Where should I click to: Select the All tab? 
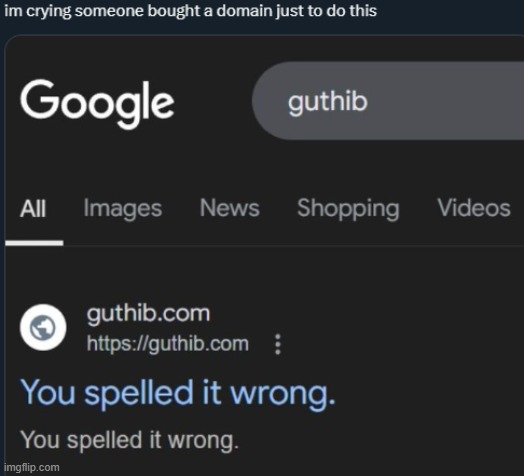pos(33,209)
